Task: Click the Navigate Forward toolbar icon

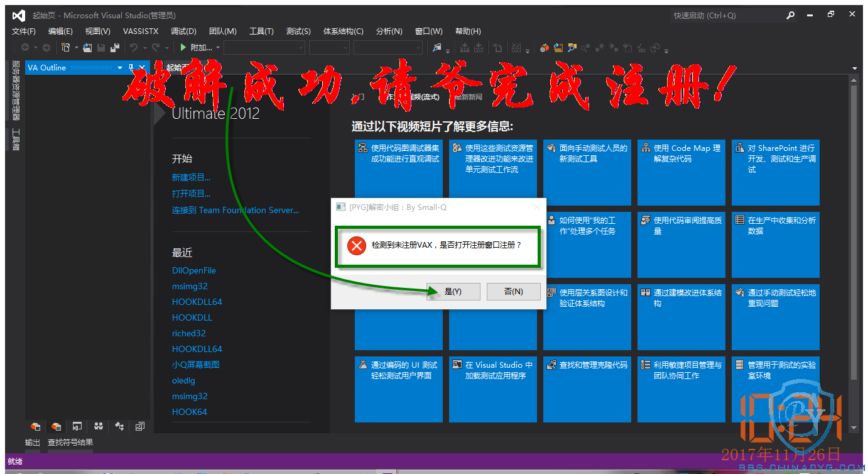Action: point(46,47)
